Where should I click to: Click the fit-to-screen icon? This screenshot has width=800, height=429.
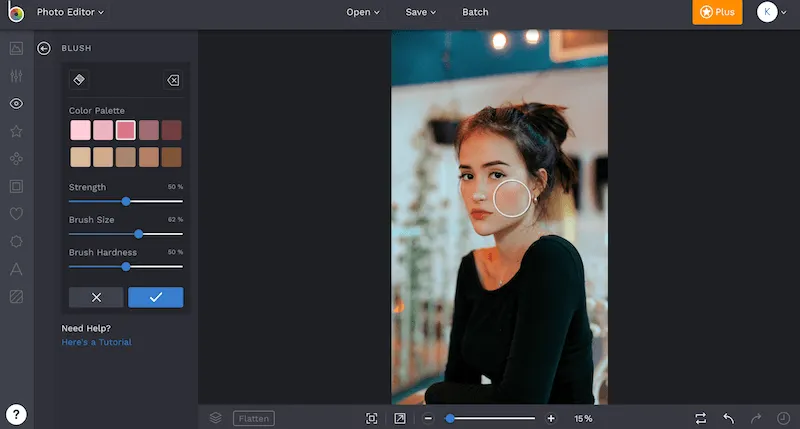pos(372,418)
